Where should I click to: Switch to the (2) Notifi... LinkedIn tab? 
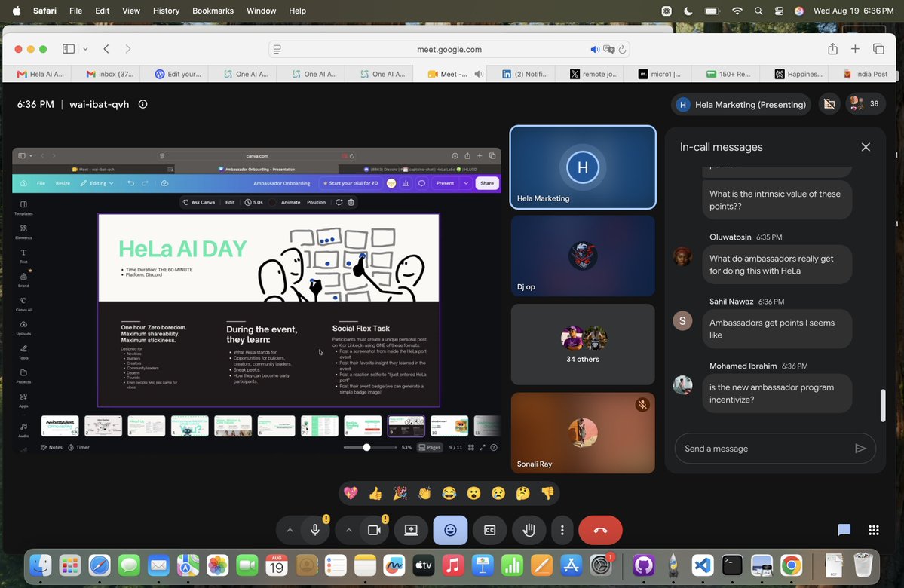tap(525, 74)
